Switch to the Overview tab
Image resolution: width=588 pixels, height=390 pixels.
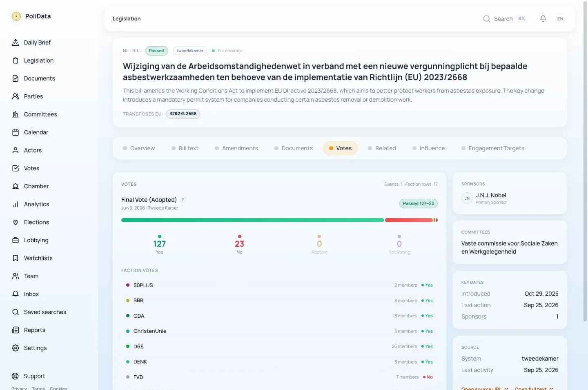pyautogui.click(x=139, y=148)
